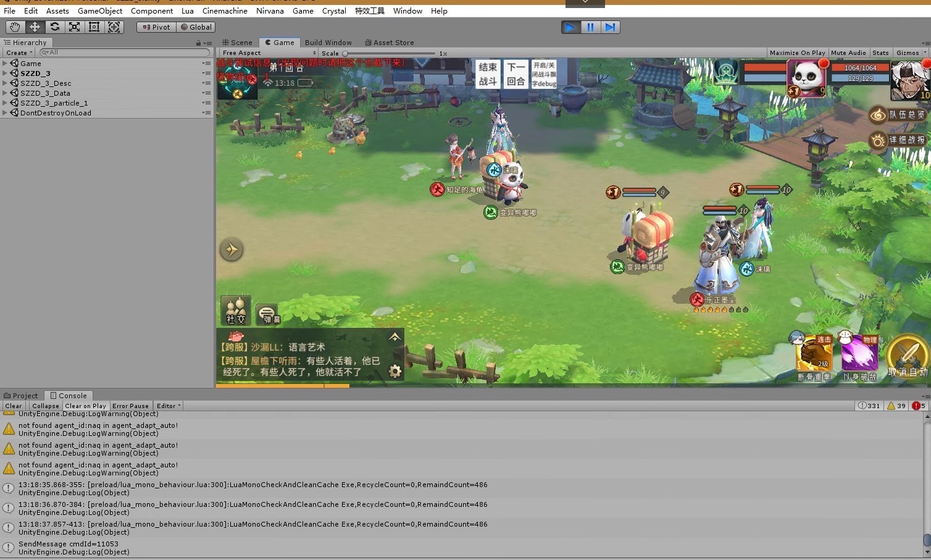
Task: Toggle Clear on Play in Console
Action: click(x=85, y=406)
